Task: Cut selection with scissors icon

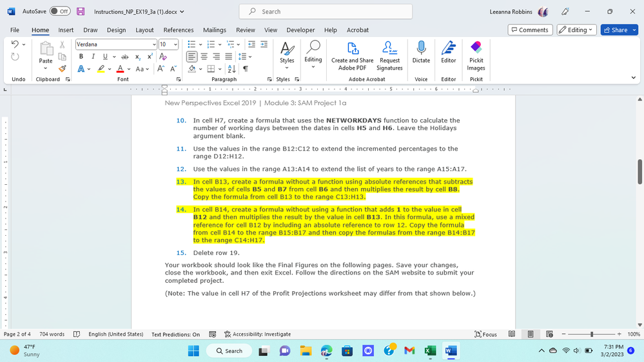Action: (x=62, y=44)
